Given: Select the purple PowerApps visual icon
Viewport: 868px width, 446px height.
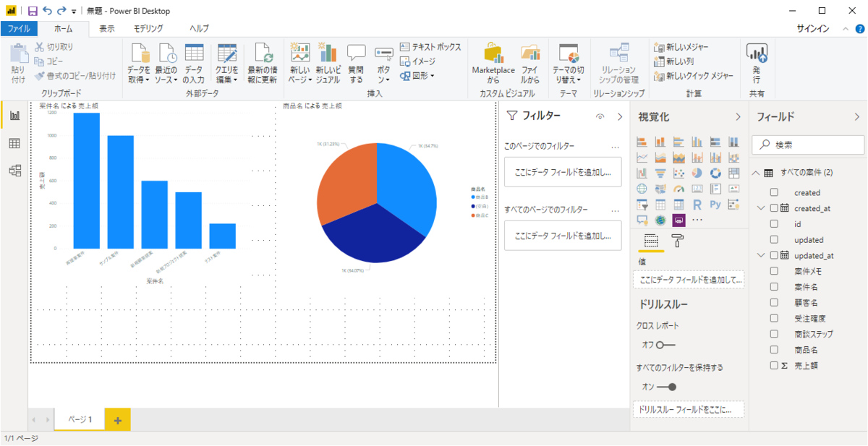Looking at the screenshot, I should [679, 220].
